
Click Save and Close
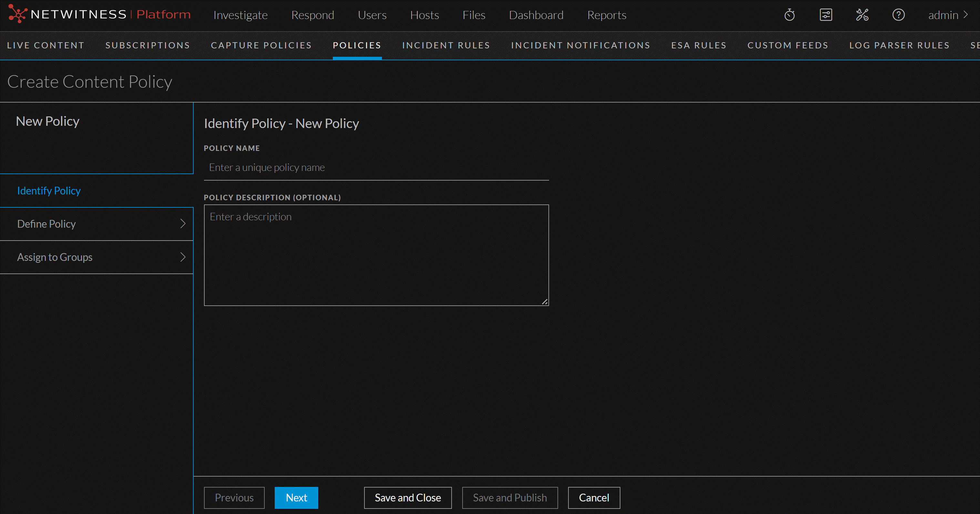pyautogui.click(x=407, y=498)
